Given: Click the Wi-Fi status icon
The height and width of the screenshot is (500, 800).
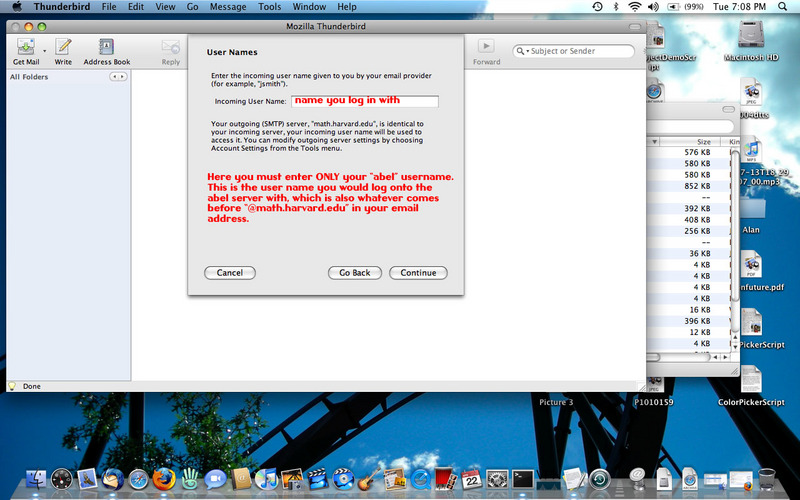Looking at the screenshot, I should click(x=635, y=7).
